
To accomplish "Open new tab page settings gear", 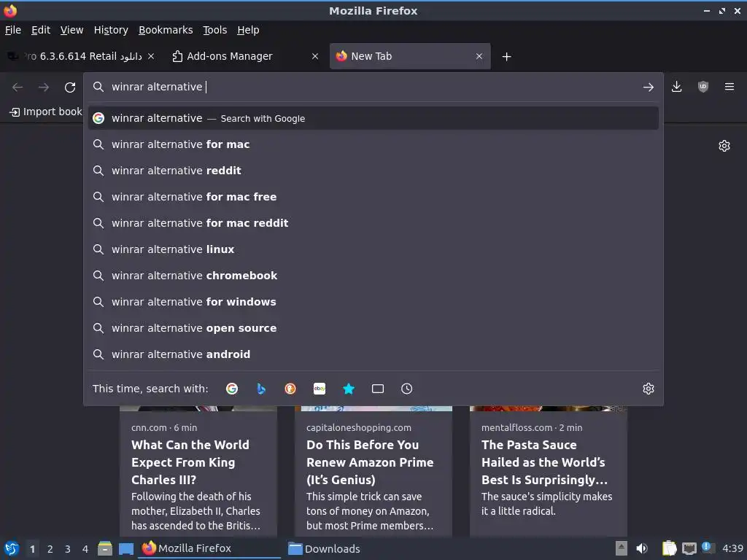I will 724,146.
